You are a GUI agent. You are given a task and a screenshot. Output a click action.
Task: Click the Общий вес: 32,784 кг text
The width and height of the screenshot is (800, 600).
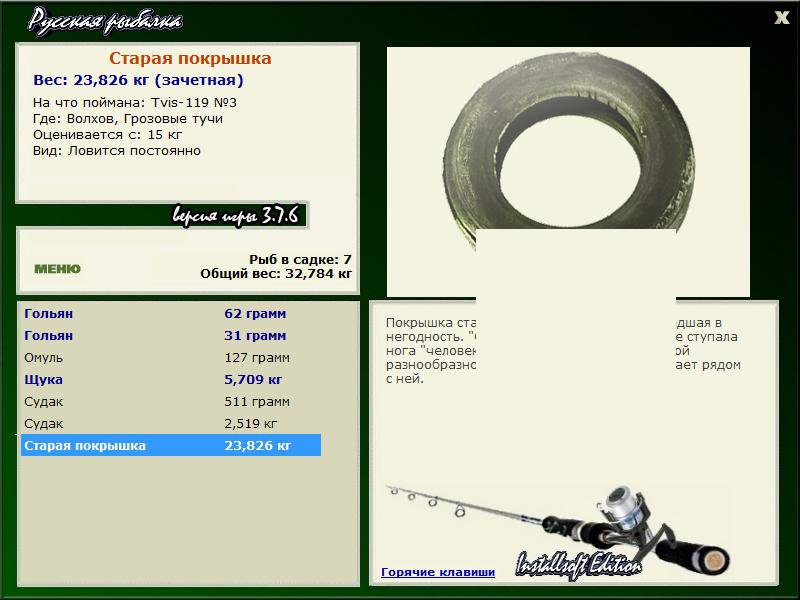click(276, 273)
